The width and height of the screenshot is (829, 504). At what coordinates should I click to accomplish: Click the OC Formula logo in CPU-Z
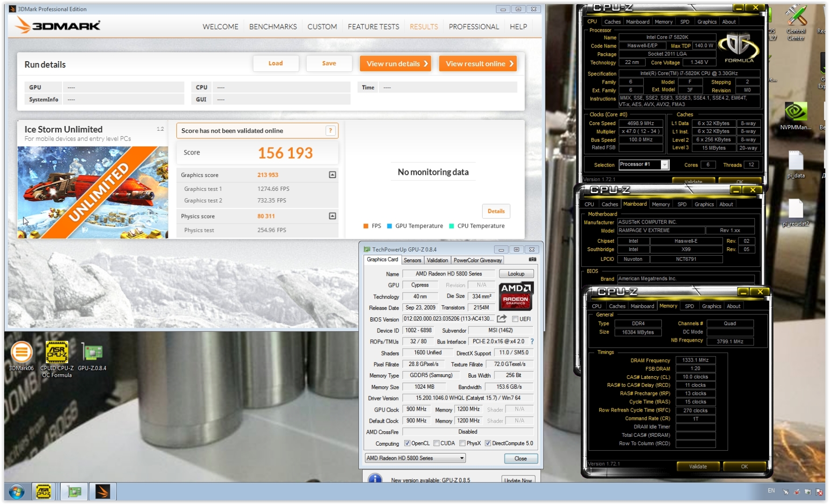pos(738,48)
